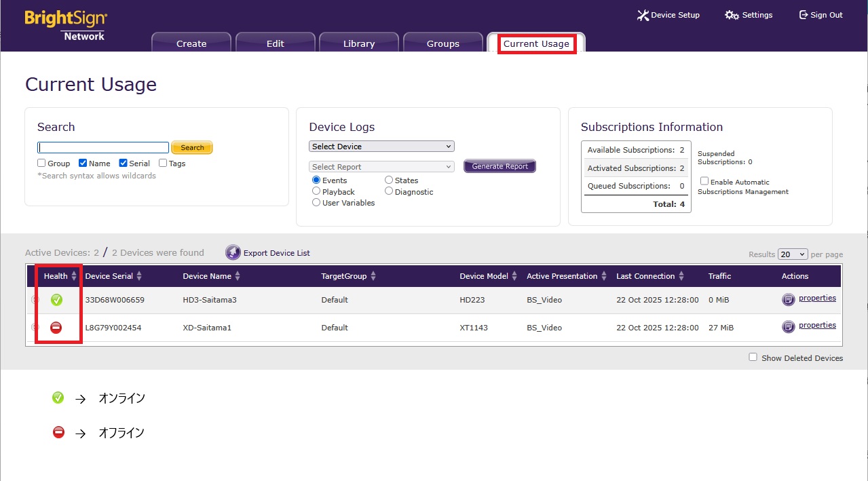Click red offline icon for XD-Saitama1
This screenshot has height=481, width=868.
click(x=56, y=328)
